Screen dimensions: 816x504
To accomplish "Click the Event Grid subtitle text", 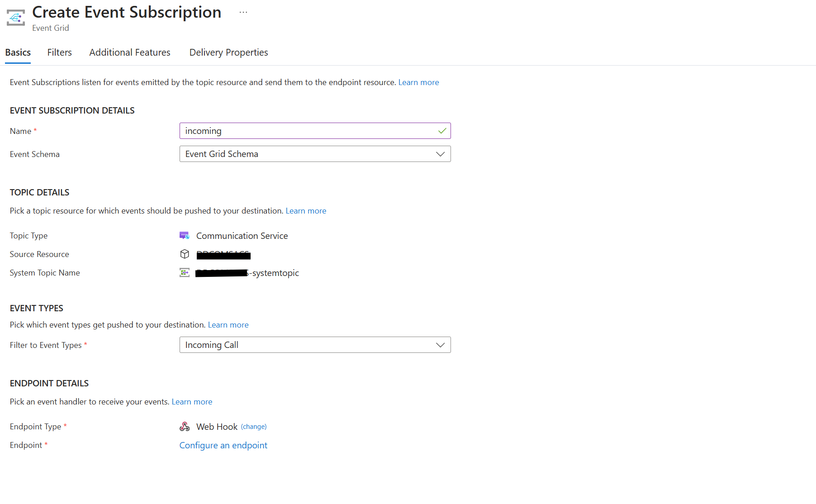I will (x=51, y=28).
